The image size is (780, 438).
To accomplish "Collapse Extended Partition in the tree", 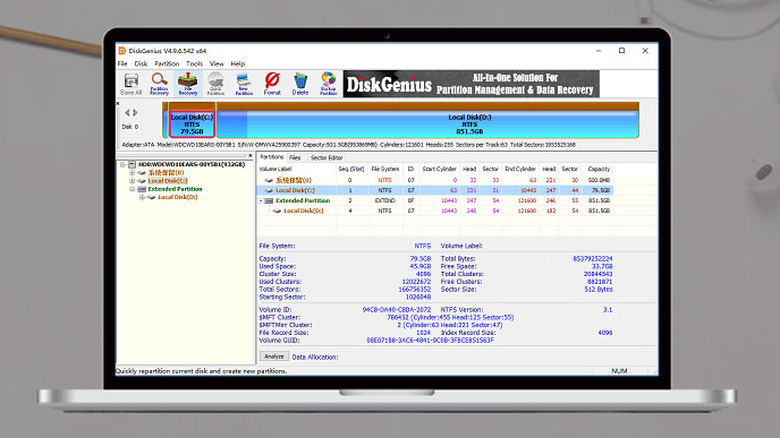I will tap(132, 189).
